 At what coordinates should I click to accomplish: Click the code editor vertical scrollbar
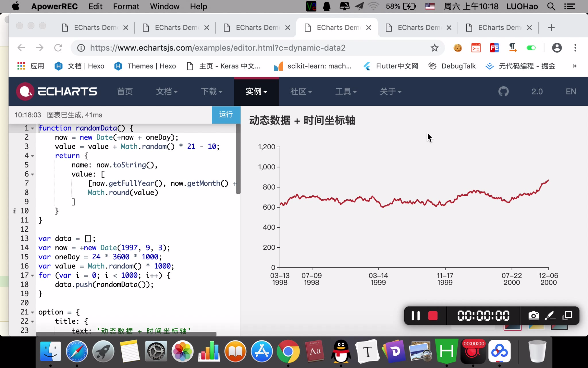tap(238, 159)
